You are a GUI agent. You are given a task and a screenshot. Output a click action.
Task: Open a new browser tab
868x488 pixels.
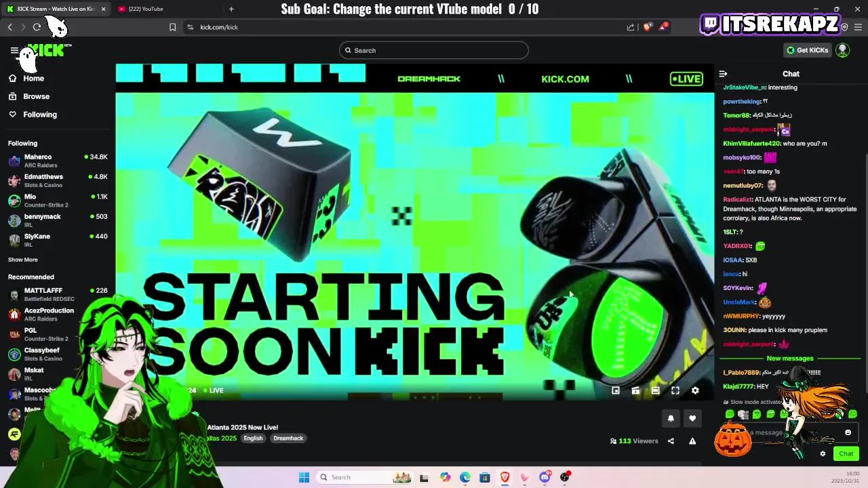231,9
